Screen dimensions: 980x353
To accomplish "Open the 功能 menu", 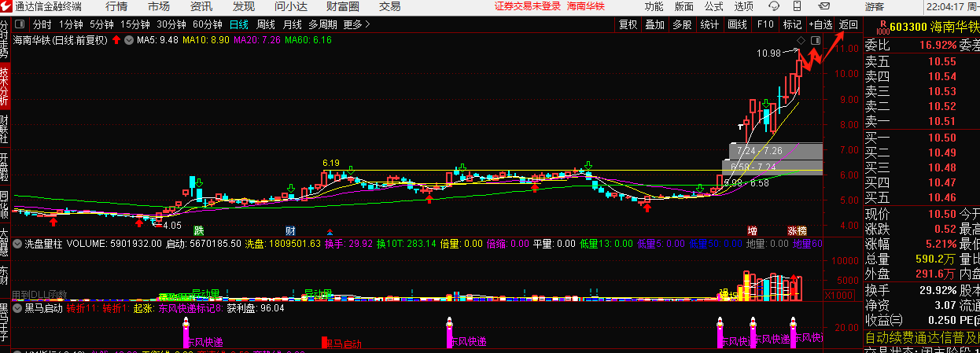I will point(654,6).
